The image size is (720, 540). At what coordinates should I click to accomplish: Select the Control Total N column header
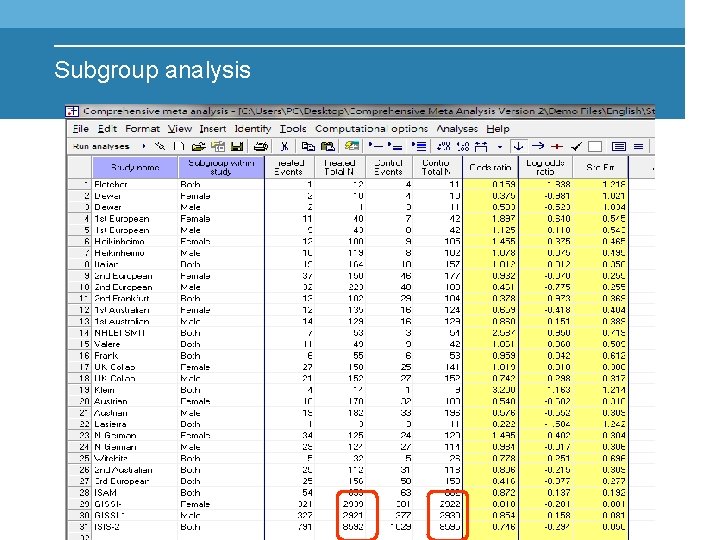[x=437, y=167]
